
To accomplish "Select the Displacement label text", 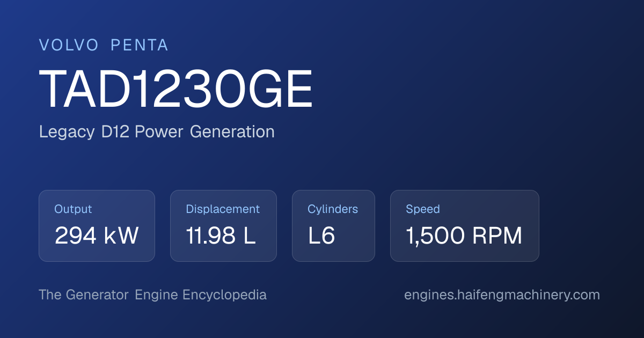I will point(223,209).
